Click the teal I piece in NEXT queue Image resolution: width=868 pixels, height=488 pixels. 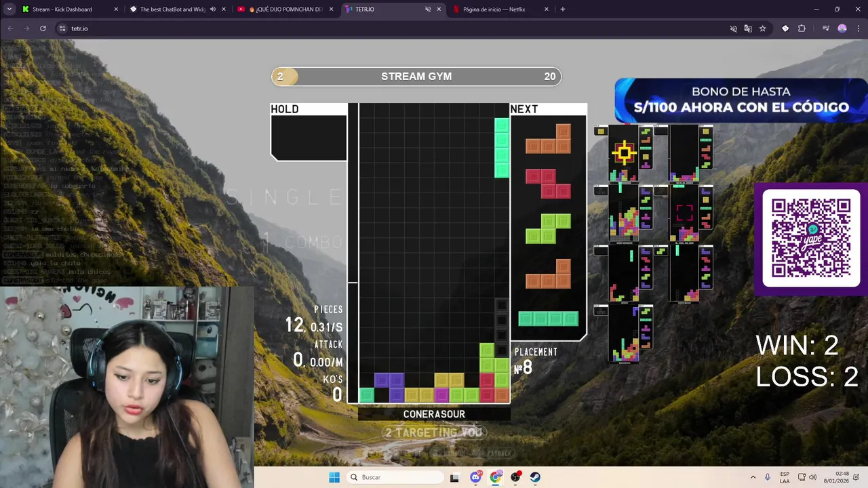(x=548, y=319)
